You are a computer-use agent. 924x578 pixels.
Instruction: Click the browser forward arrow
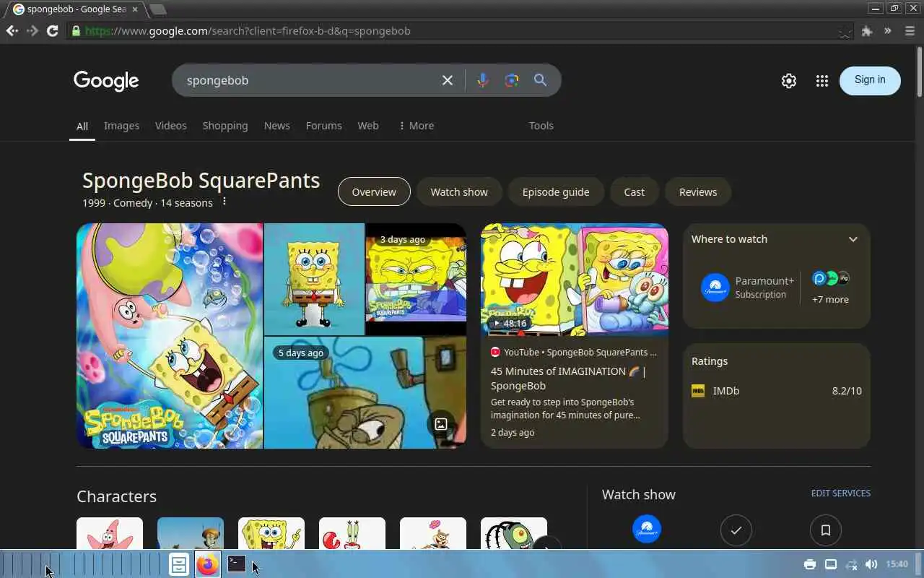click(32, 31)
